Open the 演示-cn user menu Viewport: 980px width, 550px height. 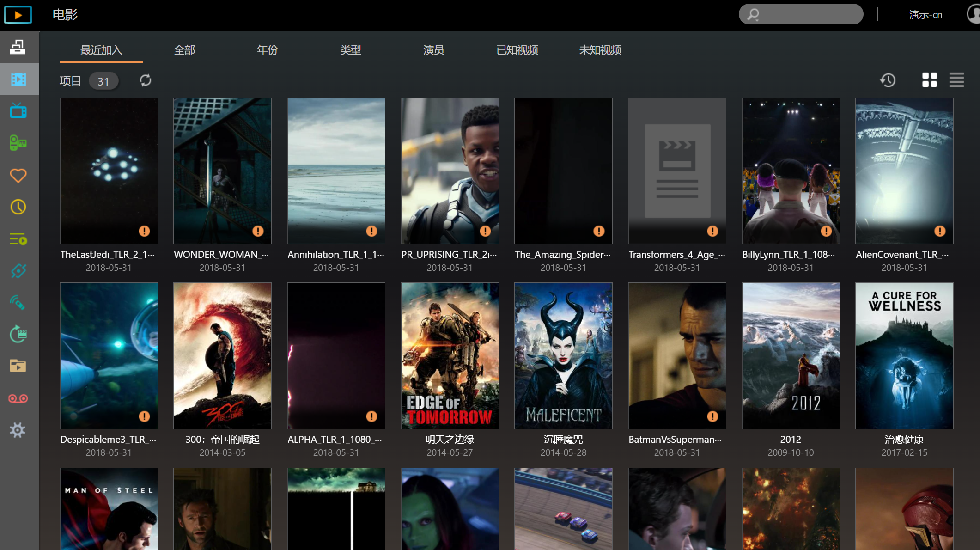925,15
